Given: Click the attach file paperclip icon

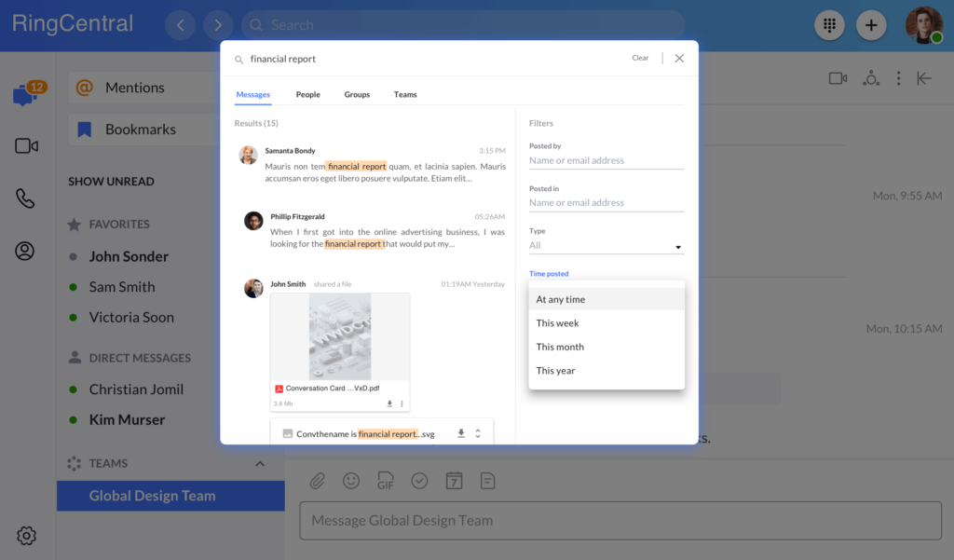Looking at the screenshot, I should tap(318, 481).
